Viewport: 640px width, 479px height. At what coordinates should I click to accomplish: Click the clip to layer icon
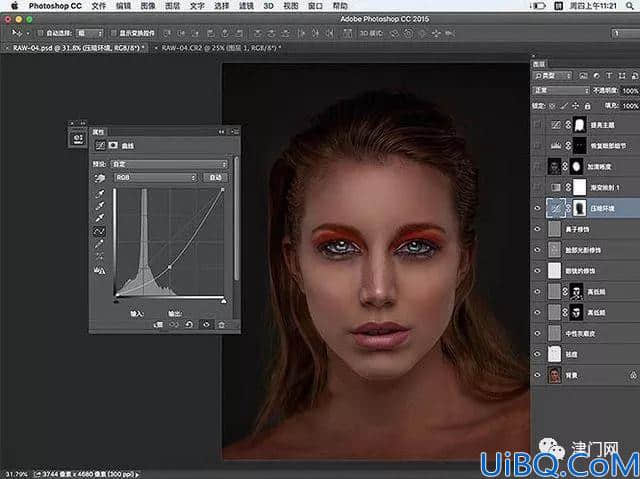pos(158,325)
